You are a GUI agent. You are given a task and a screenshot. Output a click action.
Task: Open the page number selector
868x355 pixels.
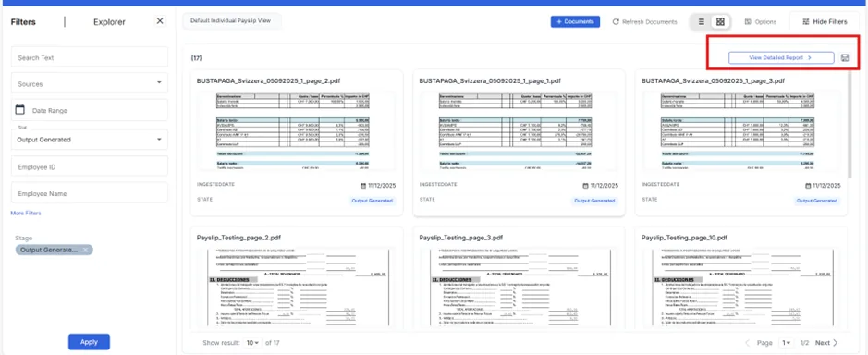tap(786, 343)
